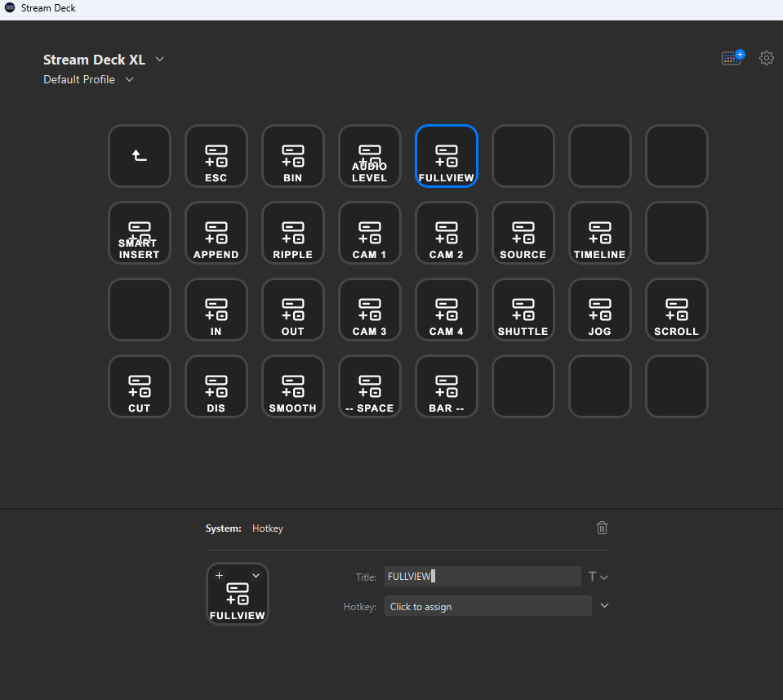The height and width of the screenshot is (700, 783).
Task: Select the TIMELINE key
Action: tap(600, 233)
